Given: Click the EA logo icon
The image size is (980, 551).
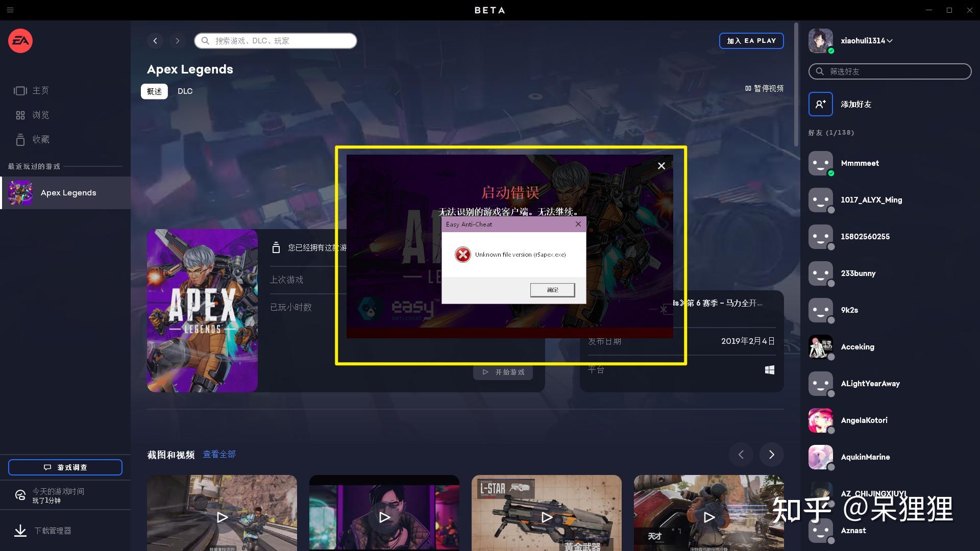Looking at the screenshot, I should (x=20, y=41).
